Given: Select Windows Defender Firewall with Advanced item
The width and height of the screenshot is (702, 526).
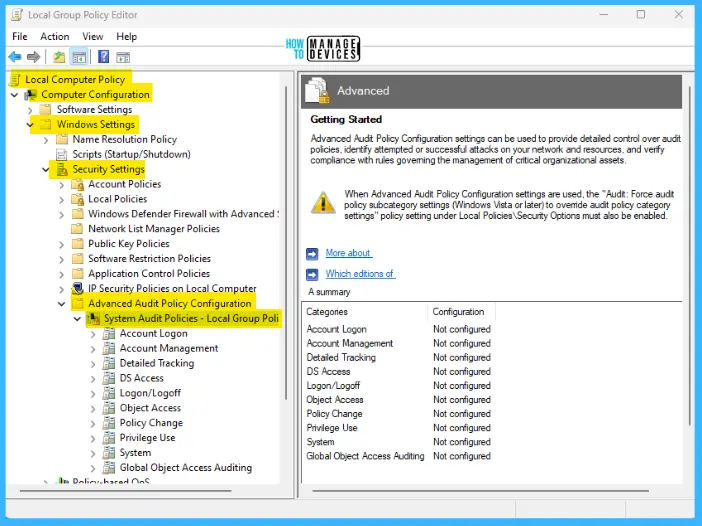Looking at the screenshot, I should (x=183, y=214).
